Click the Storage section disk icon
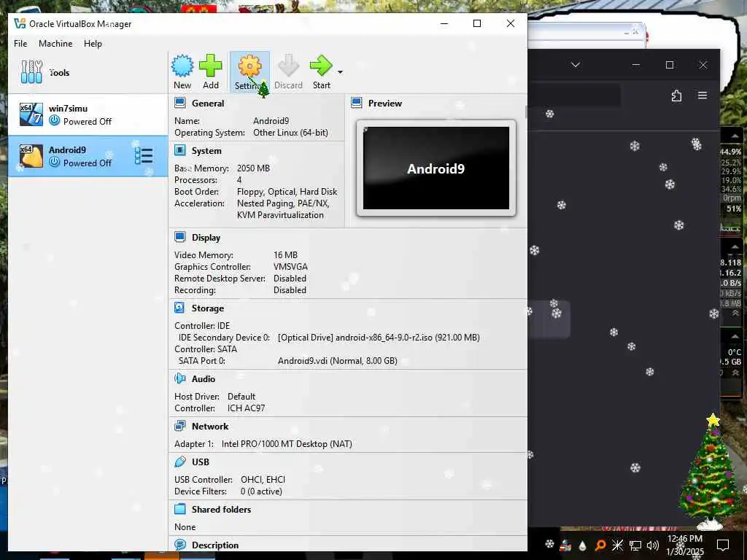 pyautogui.click(x=179, y=308)
